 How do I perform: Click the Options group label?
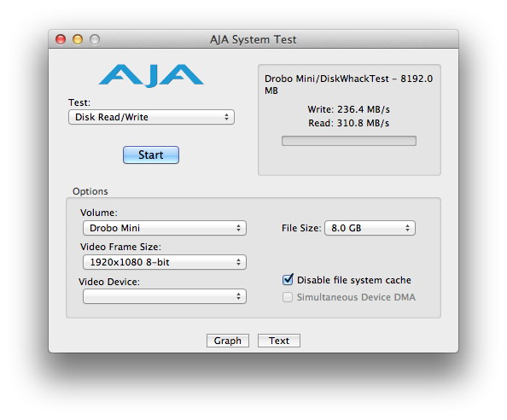[90, 191]
